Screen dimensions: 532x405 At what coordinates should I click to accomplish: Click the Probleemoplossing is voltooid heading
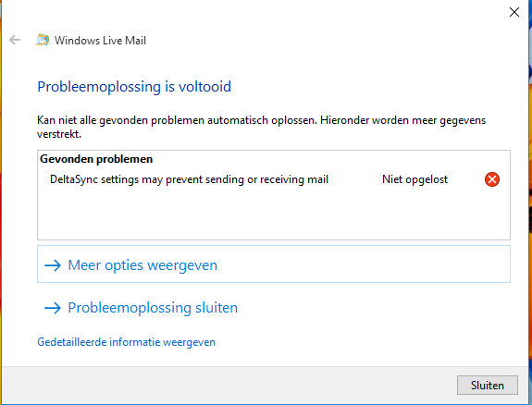[x=134, y=87]
